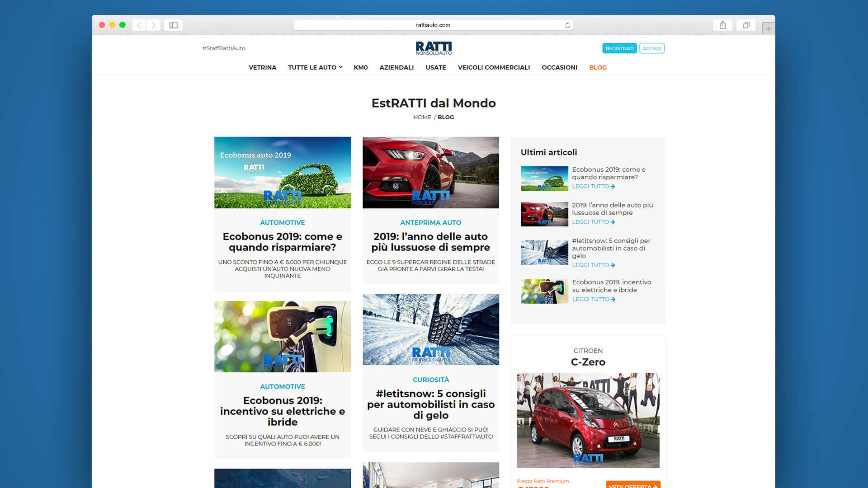868x488 pixels.
Task: Select VEICOLI COMMERCIALI in navigation
Action: (494, 67)
